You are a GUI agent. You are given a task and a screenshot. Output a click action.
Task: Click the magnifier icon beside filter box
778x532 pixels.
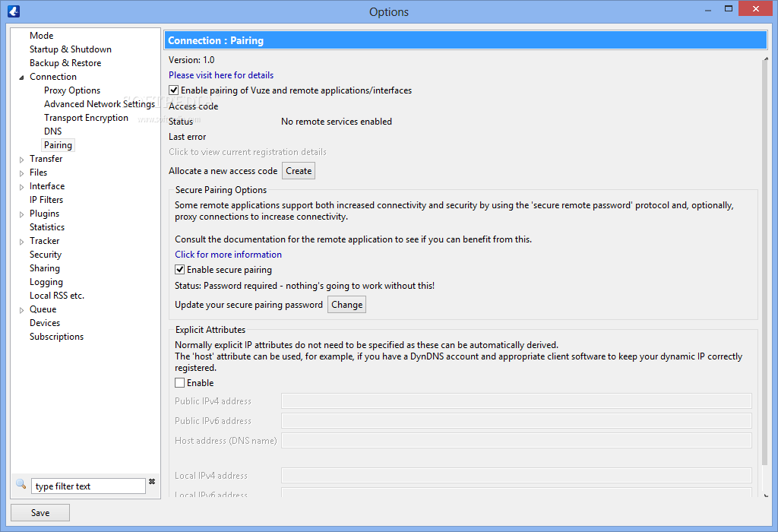[21, 484]
